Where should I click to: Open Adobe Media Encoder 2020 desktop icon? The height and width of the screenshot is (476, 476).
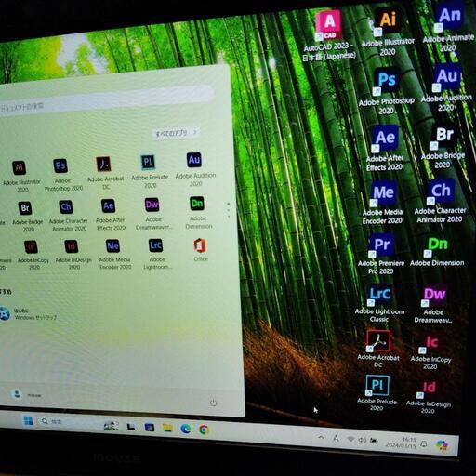383,203
